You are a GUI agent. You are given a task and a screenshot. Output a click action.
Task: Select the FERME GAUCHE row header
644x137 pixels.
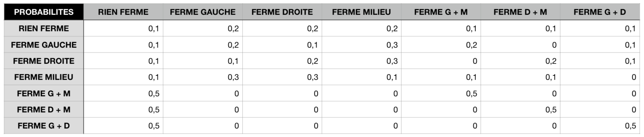pyautogui.click(x=44, y=45)
